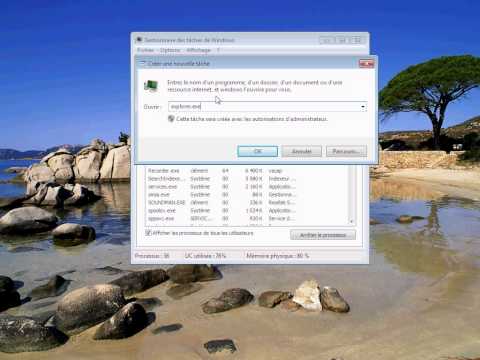Cancel with the Annuler button

point(302,151)
